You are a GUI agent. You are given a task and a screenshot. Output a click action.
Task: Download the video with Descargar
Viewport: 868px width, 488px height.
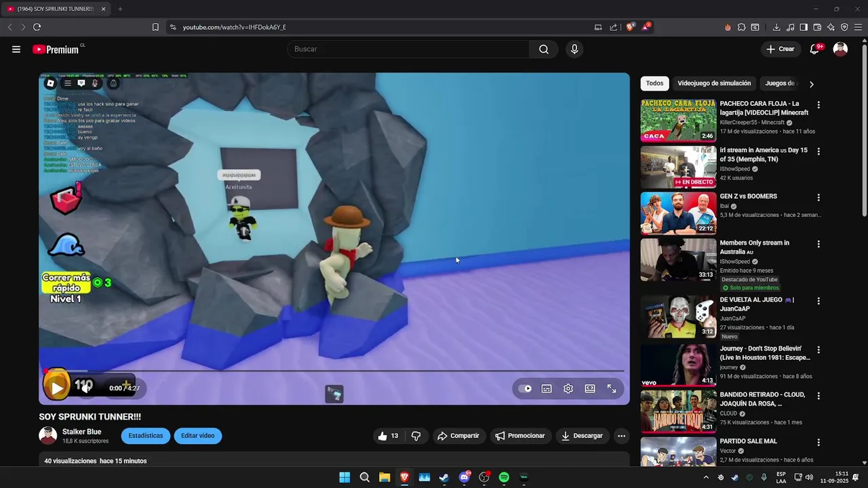point(582,436)
